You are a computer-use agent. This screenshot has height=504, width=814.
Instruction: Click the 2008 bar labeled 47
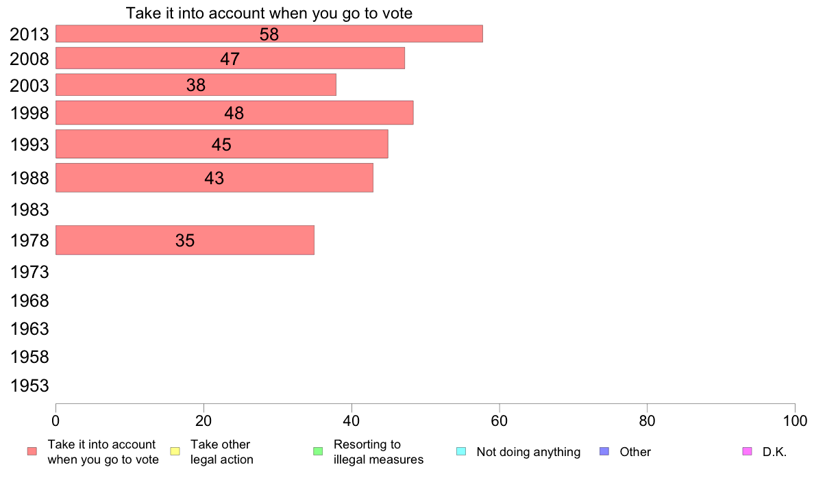[x=230, y=58]
